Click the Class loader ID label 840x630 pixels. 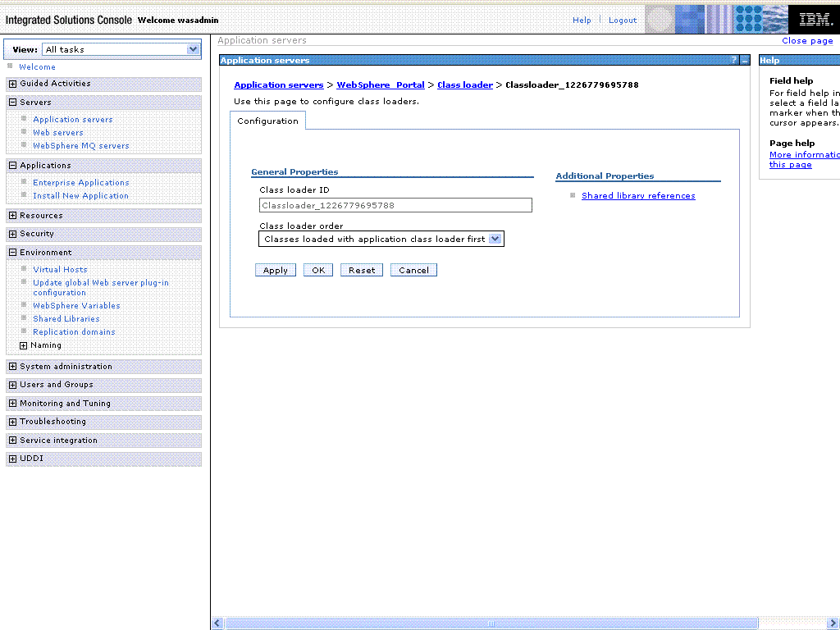point(294,189)
